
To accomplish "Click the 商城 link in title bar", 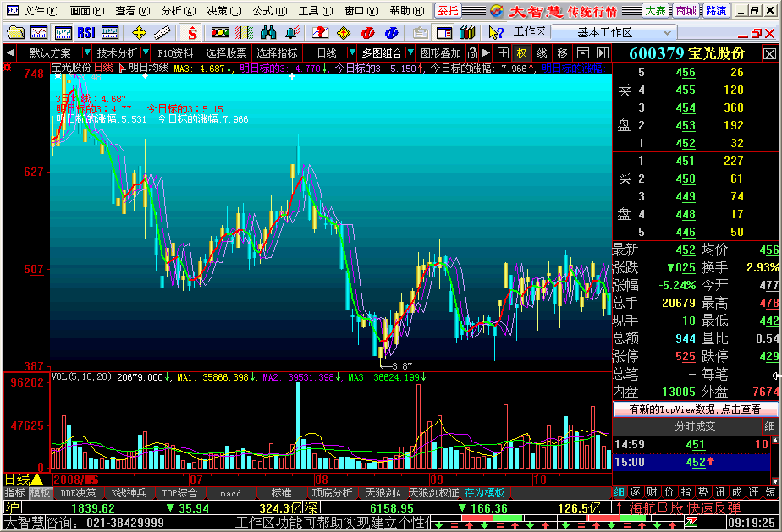I will (x=686, y=10).
